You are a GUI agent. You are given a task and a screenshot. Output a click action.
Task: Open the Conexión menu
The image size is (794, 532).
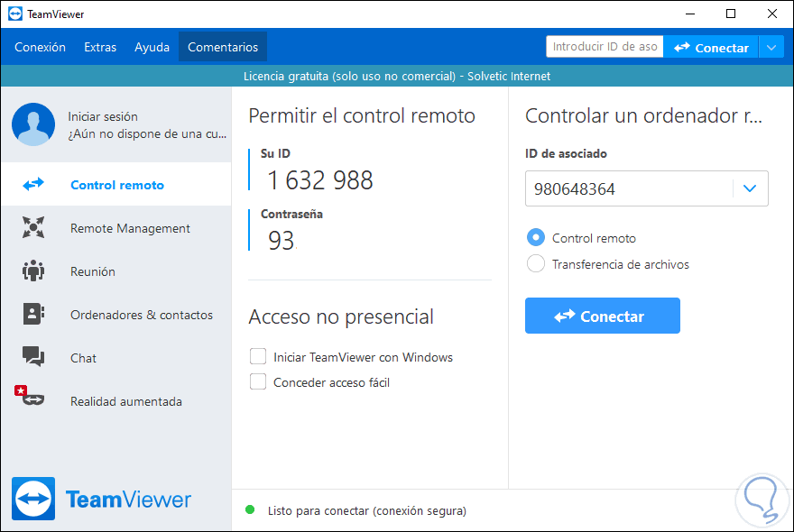[40, 47]
